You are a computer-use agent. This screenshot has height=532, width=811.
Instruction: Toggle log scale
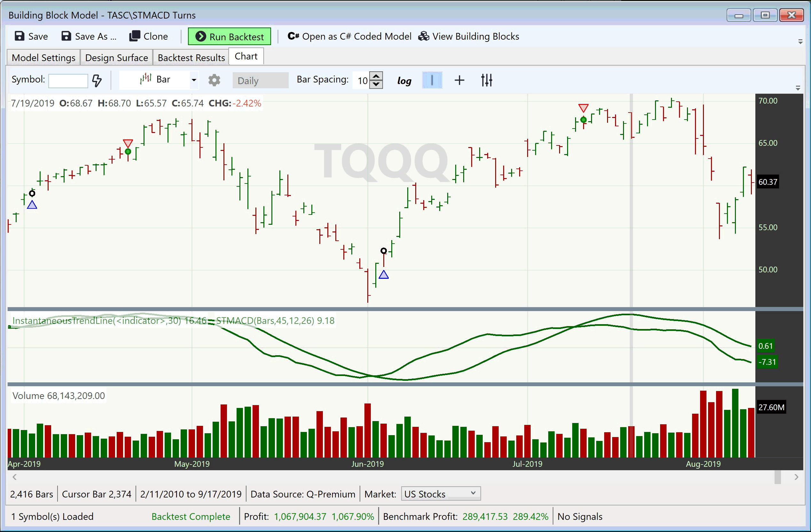point(404,81)
